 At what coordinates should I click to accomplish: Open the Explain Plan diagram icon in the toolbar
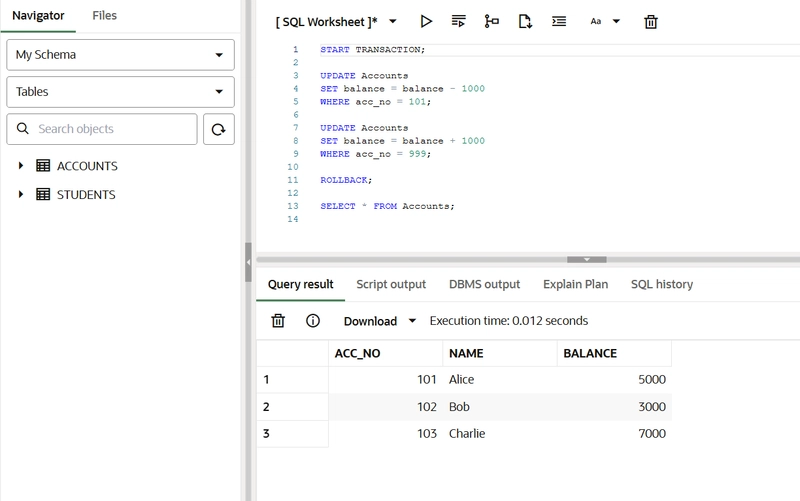coord(491,21)
